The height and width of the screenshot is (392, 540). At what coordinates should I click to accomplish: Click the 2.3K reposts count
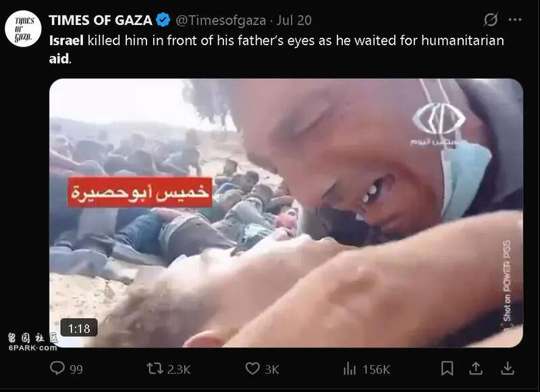[179, 369]
